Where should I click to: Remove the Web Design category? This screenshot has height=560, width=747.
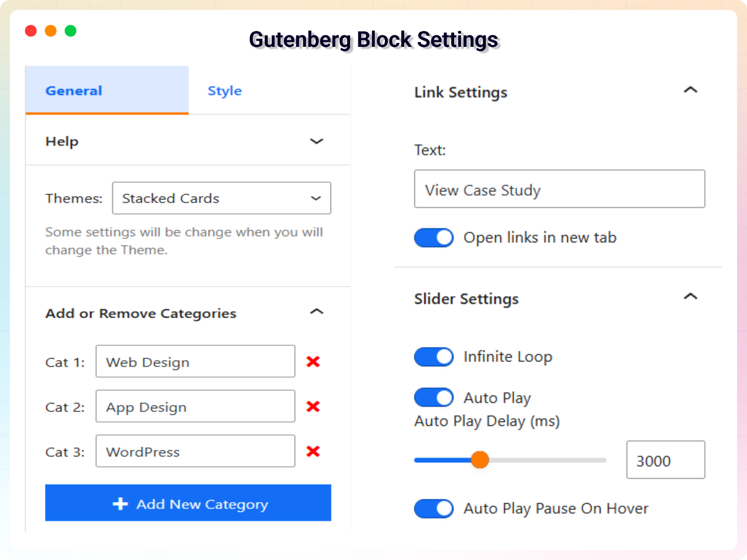[313, 361]
